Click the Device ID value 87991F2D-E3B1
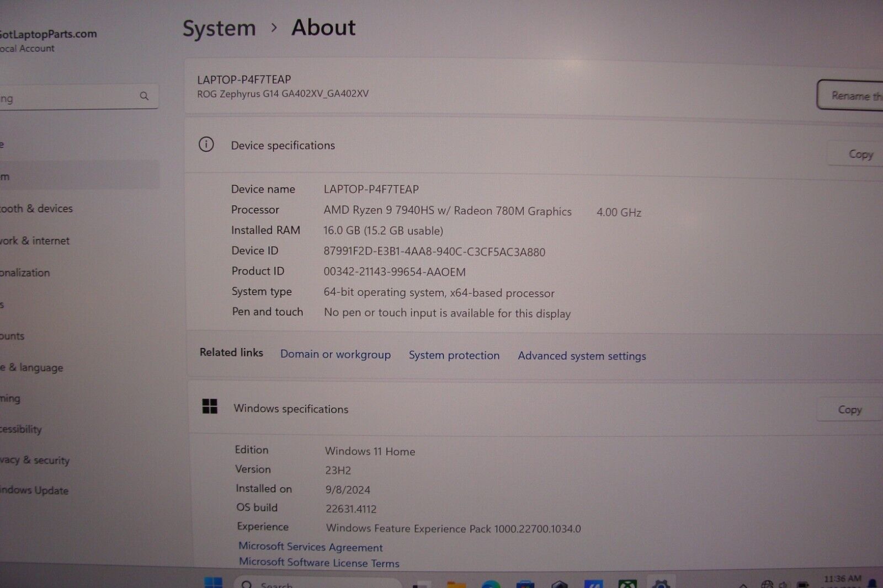The image size is (883, 588). point(434,252)
